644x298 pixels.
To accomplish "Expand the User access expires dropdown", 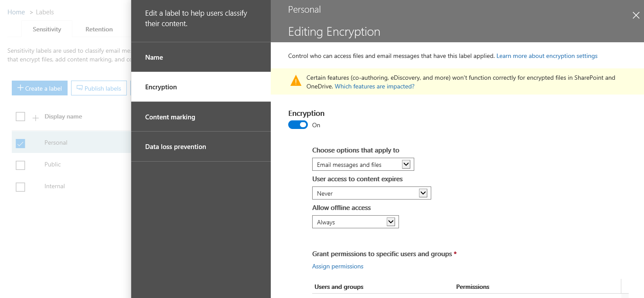I will point(371,193).
